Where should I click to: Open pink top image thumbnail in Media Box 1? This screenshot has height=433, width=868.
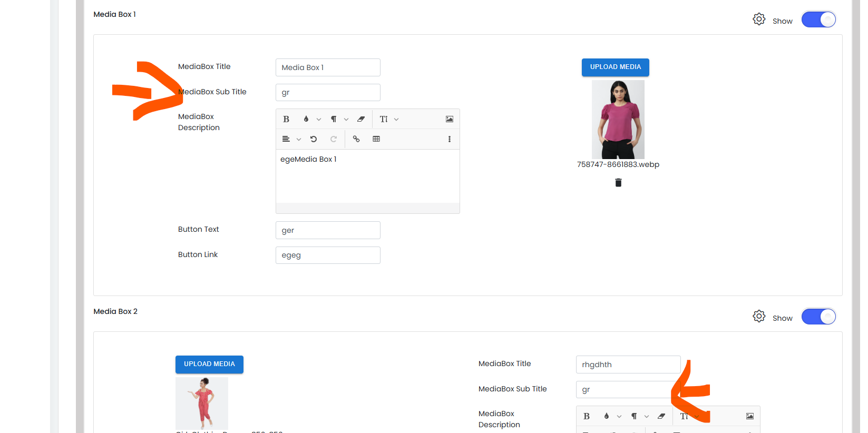tap(618, 120)
